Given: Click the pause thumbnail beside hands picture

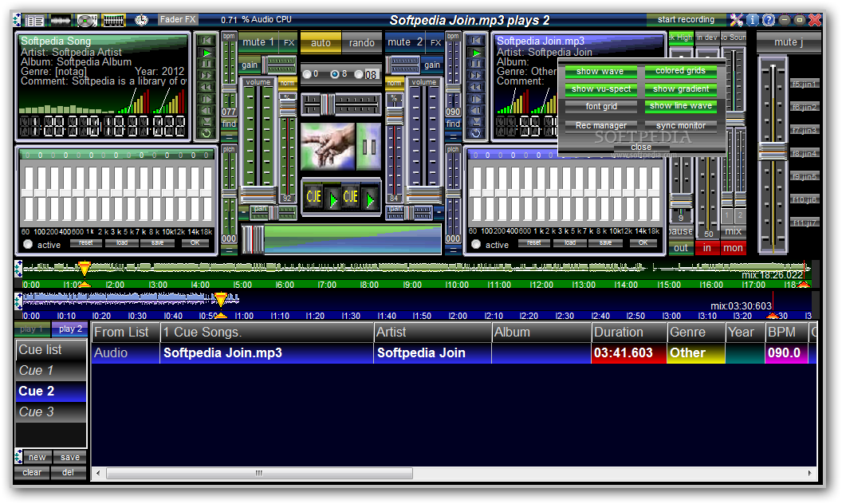Looking at the screenshot, I should (x=369, y=146).
